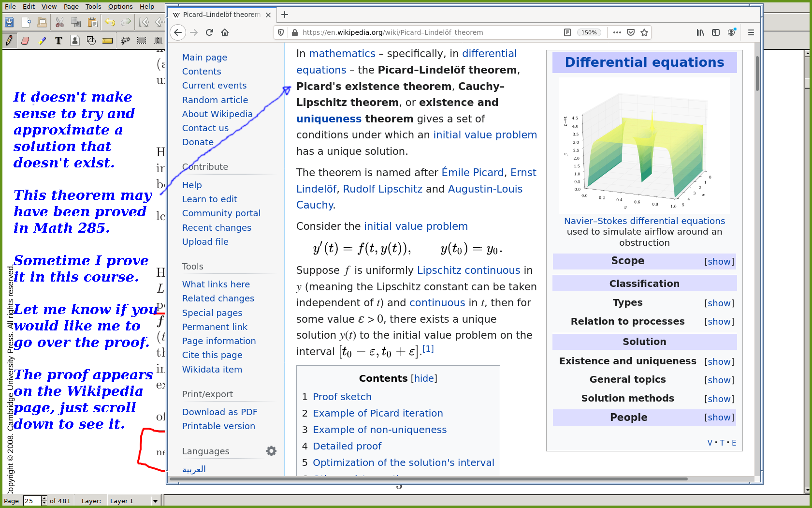812x508 pixels.
Task: Open the Lipschitz continuous link
Action: (468, 270)
